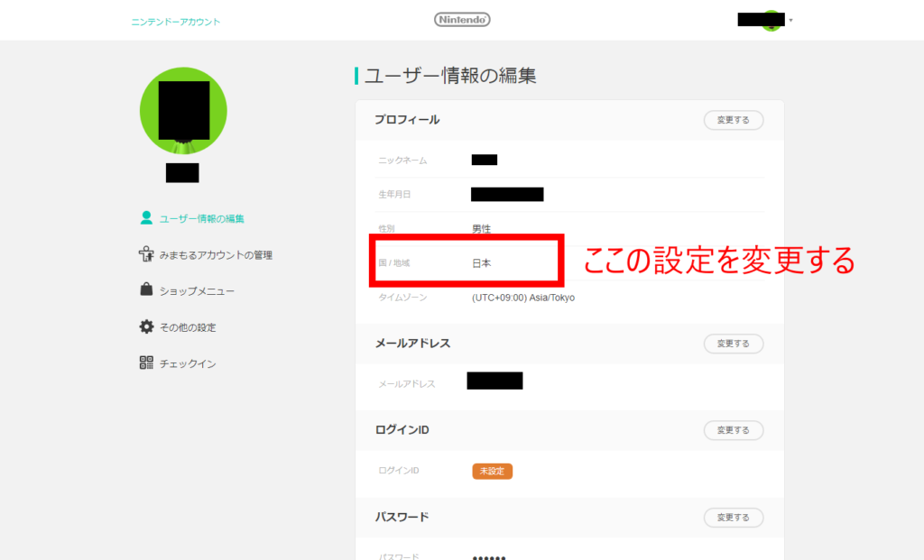The width and height of the screenshot is (924, 560).
Task: Expand the account dropdown arrow in header
Action: [x=791, y=20]
